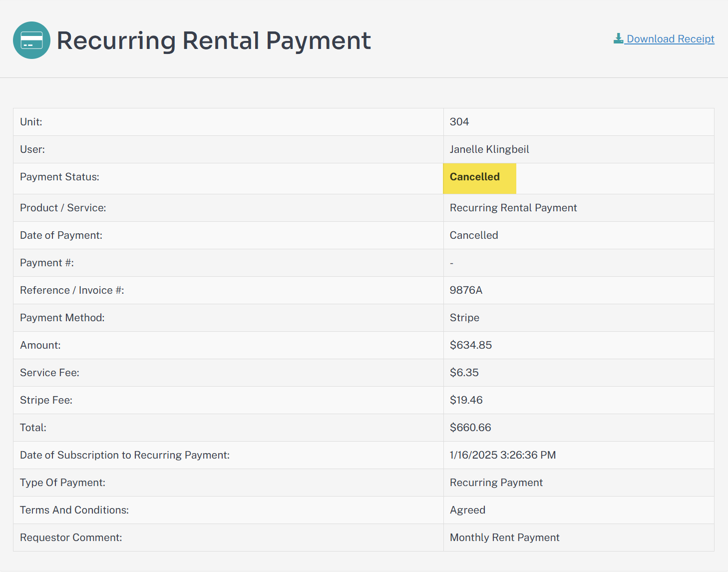This screenshot has width=728, height=572.
Task: Select the "Requestor Comment:" label
Action: point(71,538)
